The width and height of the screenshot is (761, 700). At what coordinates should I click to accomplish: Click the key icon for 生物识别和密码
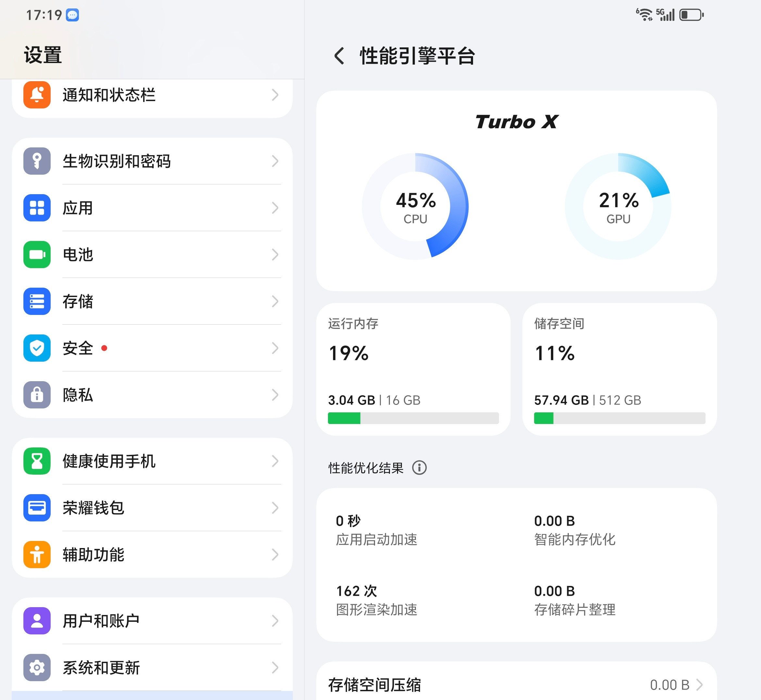pyautogui.click(x=37, y=162)
